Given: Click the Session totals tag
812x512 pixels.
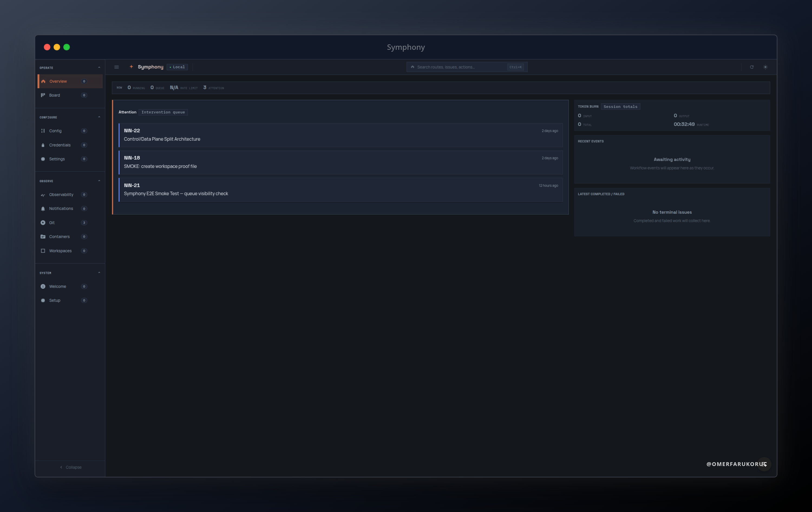Looking at the screenshot, I should coord(620,107).
